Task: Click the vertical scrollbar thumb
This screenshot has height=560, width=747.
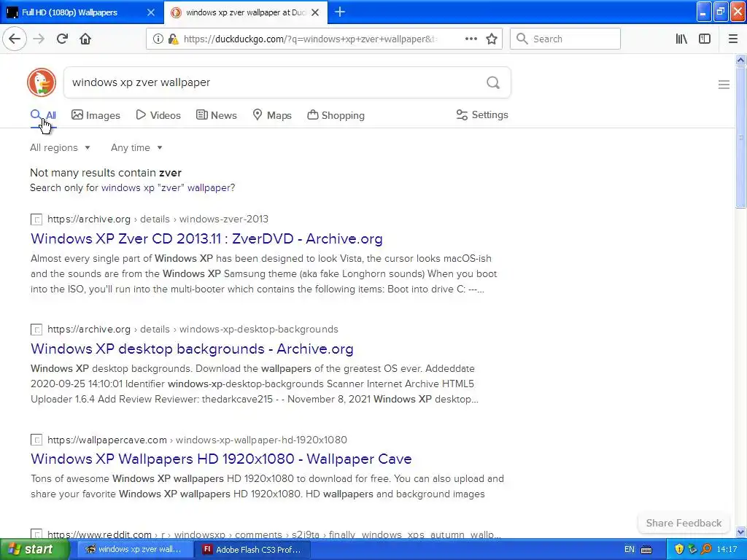Action: click(x=740, y=137)
